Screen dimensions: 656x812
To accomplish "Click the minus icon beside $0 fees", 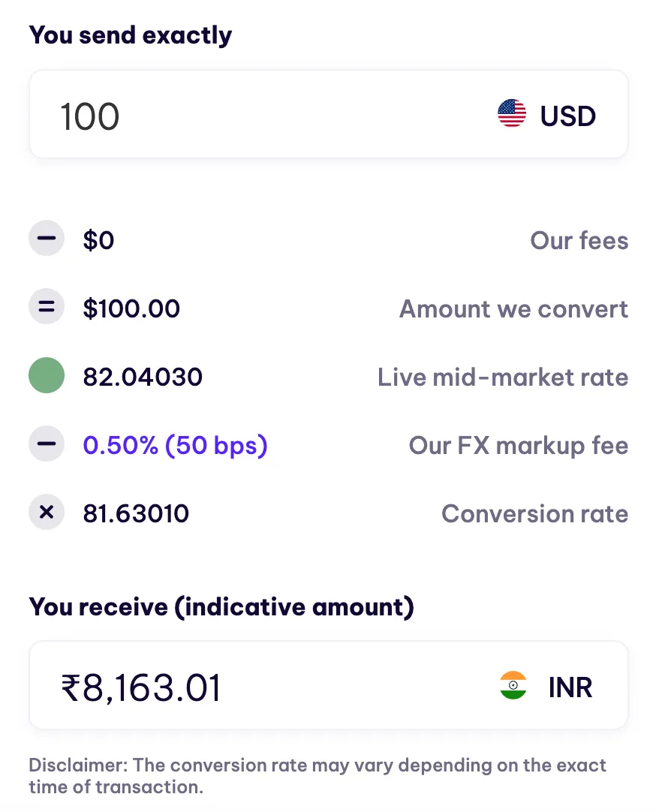I will pos(47,238).
